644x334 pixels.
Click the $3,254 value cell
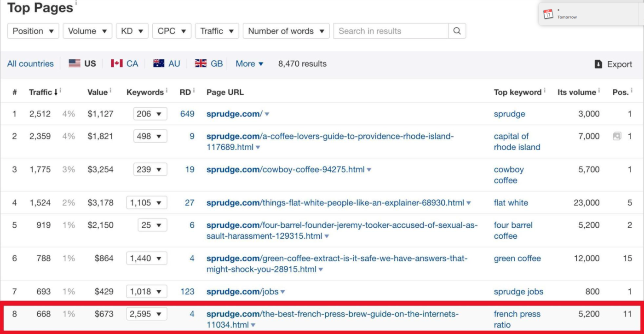tap(100, 169)
